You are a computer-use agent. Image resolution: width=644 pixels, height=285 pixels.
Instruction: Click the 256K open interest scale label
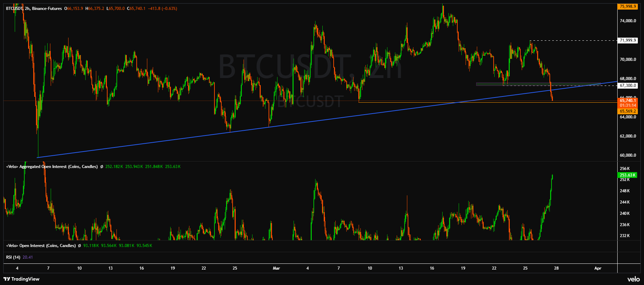[625, 169]
